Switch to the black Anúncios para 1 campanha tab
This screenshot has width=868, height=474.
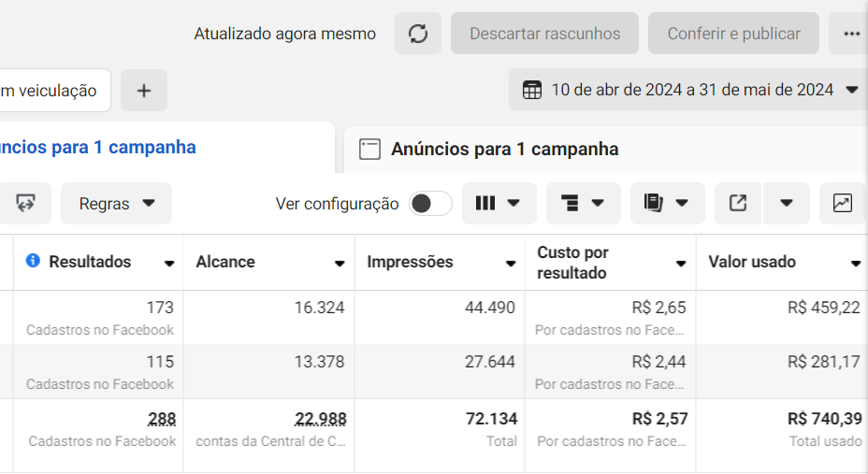click(x=505, y=150)
